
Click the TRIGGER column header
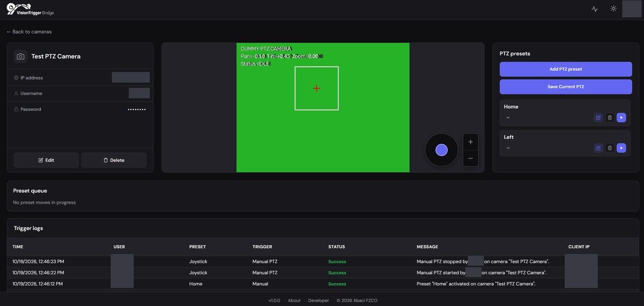click(x=262, y=247)
